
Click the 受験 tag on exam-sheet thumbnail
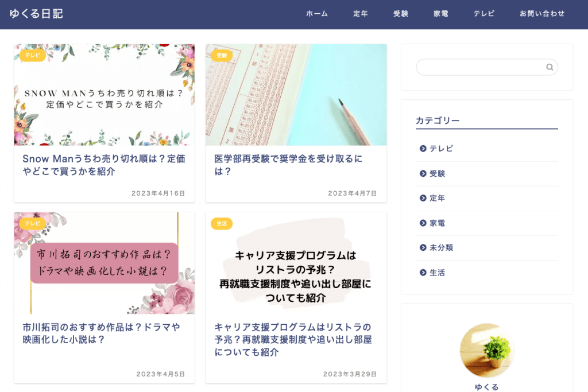222,56
